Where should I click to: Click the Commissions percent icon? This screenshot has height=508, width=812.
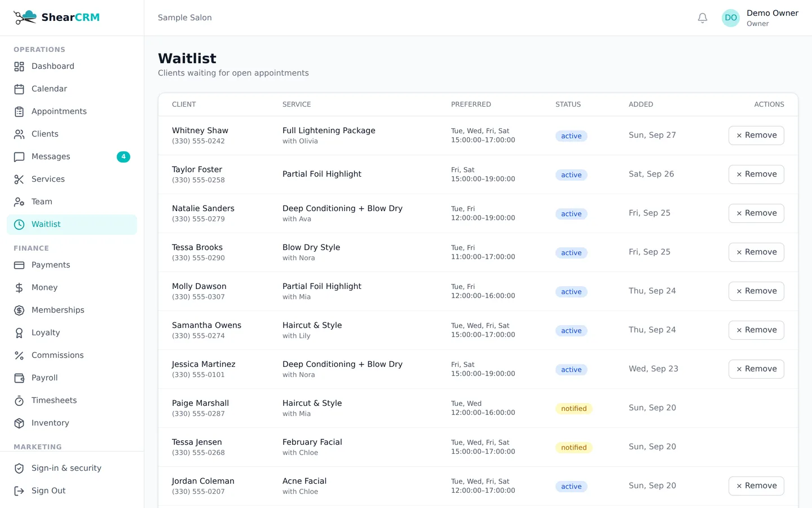tap(19, 356)
